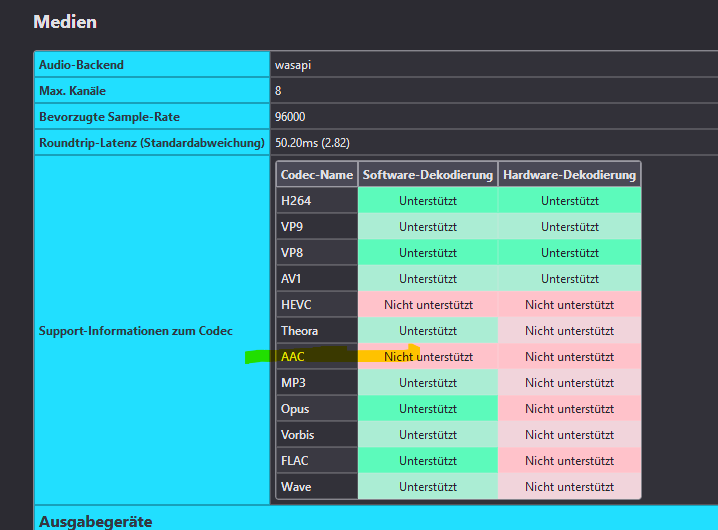The image size is (718, 530).
Task: Select the AV1 codec name cell
Action: (317, 279)
